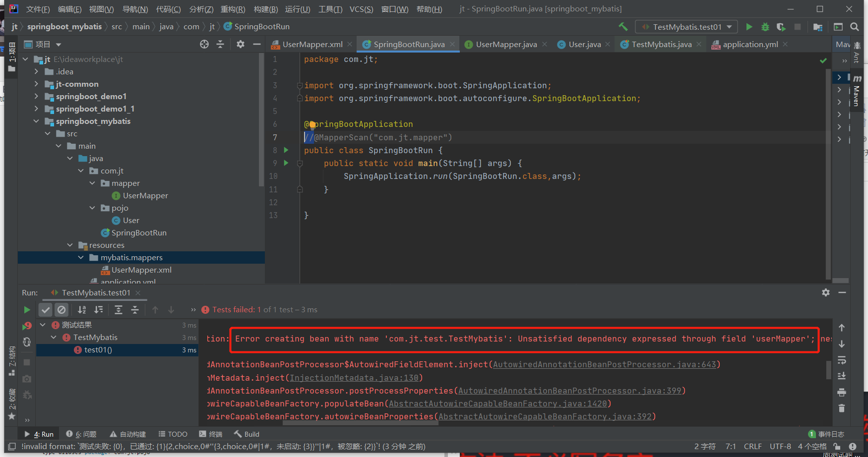Expand all test results icon
Image resolution: width=868 pixels, height=457 pixels.
tap(119, 310)
